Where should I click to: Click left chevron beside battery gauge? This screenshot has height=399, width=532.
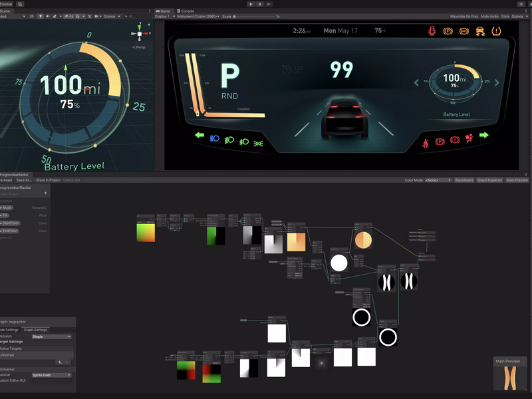click(416, 82)
